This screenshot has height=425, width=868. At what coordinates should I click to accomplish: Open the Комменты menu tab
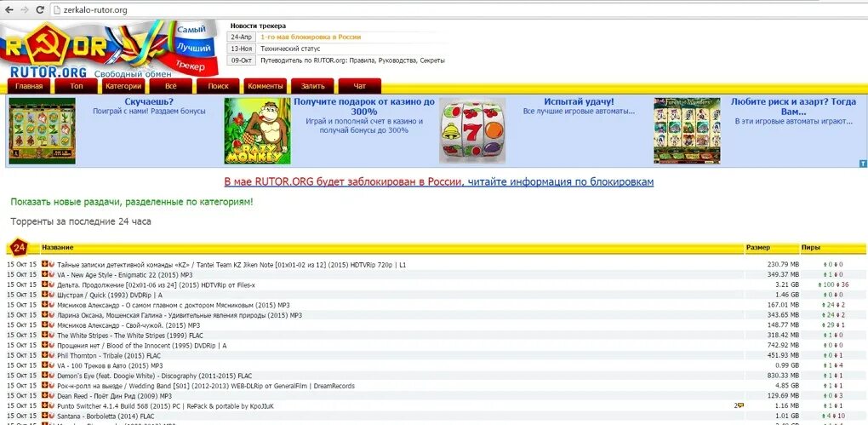pos(266,86)
